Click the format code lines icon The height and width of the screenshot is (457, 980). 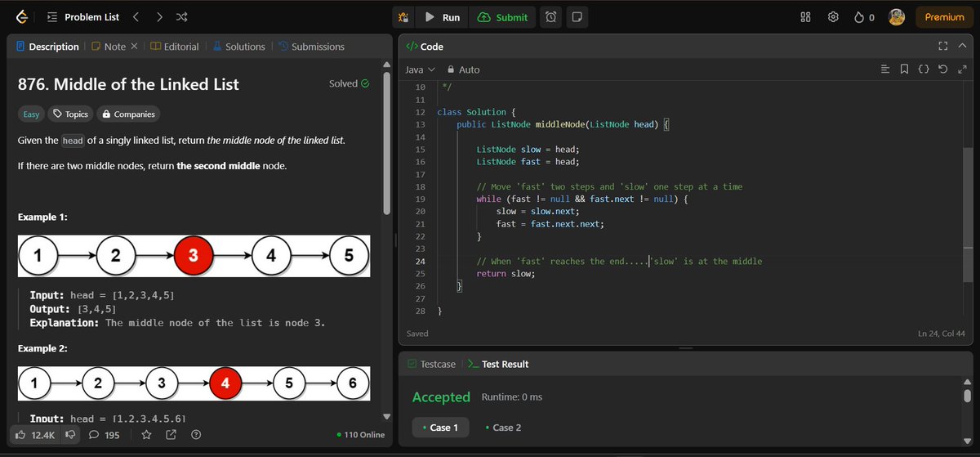tap(885, 69)
